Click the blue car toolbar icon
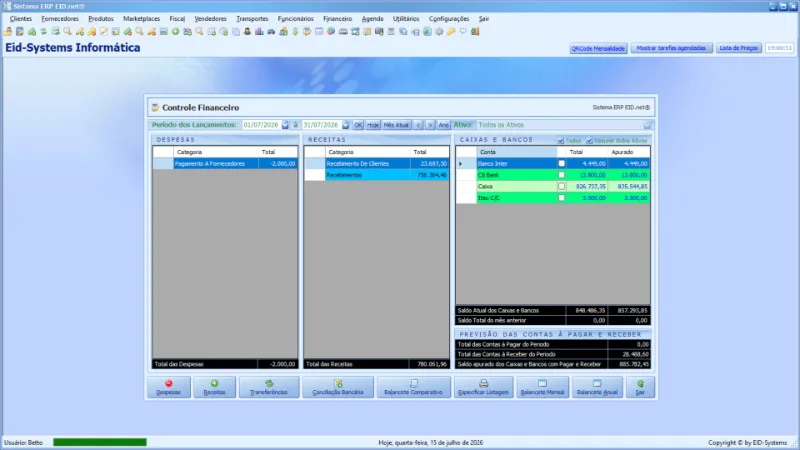 (271, 32)
